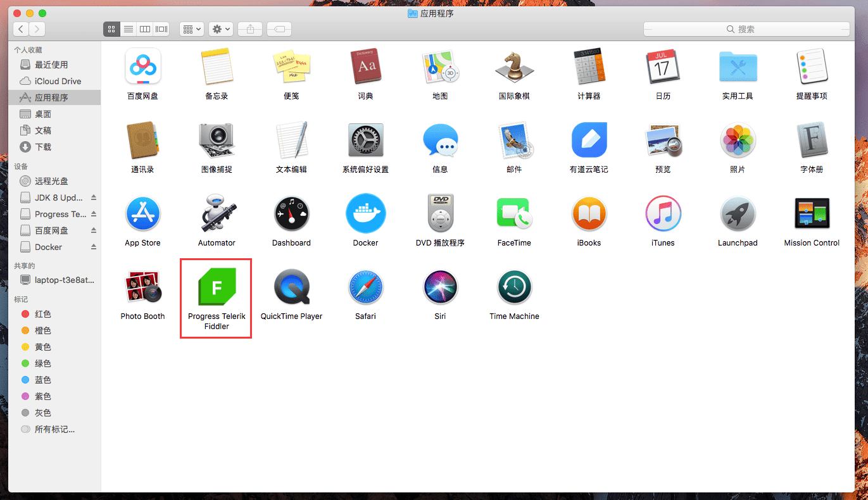Select the 蓝色 blue tag
Image resolution: width=868 pixels, height=500 pixels.
click(54, 380)
